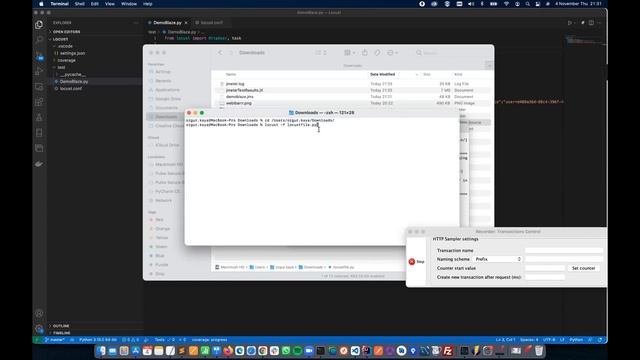Expand the TIMELINE section
This screenshot has height=360, width=640.
[x=61, y=333]
